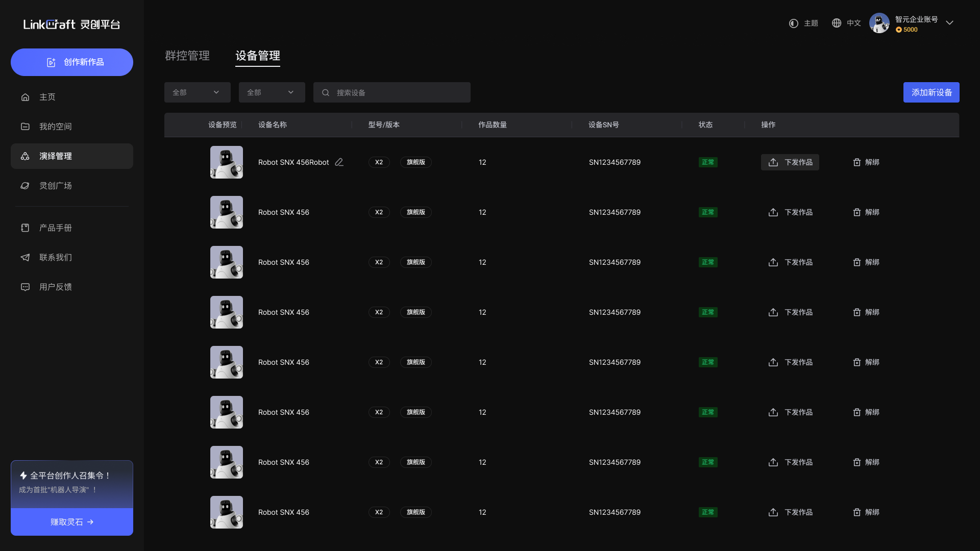
Task: Toggle the 主题 theme switcher
Action: tap(803, 23)
